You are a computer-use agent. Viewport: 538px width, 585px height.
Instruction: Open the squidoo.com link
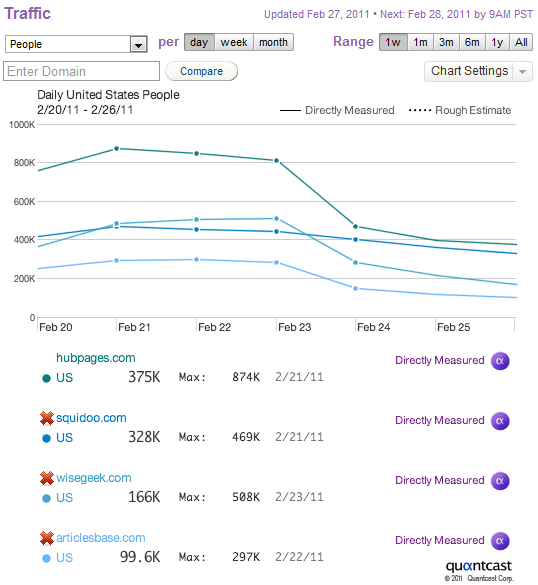click(x=91, y=418)
